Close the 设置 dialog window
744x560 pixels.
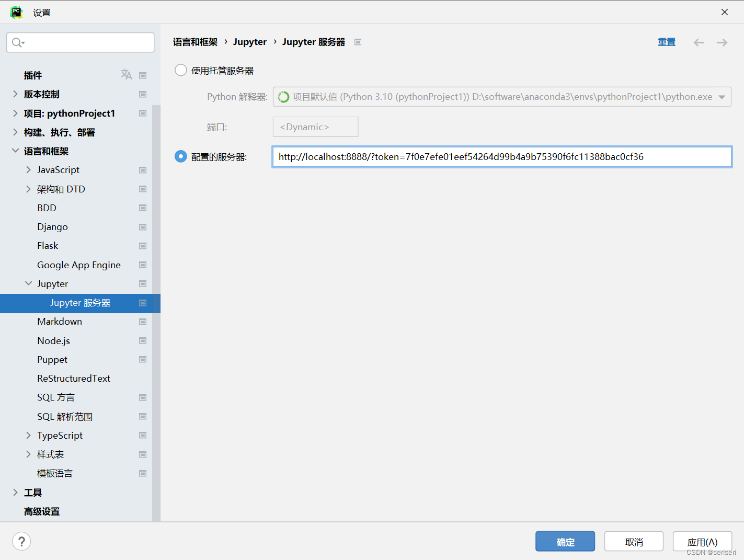(x=725, y=12)
